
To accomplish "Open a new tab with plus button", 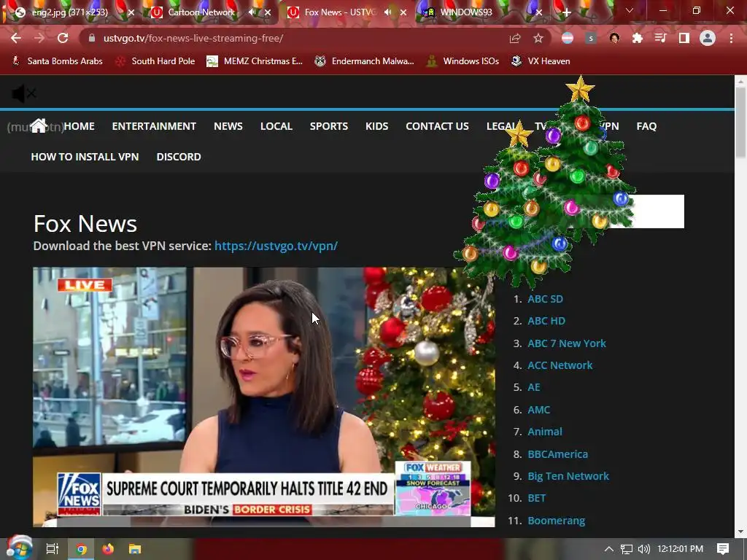I will (x=566, y=13).
